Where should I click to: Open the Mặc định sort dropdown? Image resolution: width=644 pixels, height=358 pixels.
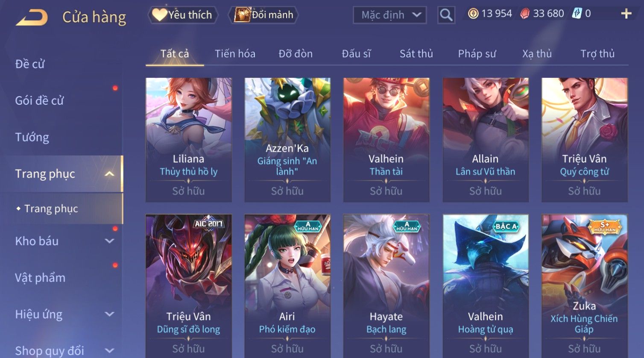pyautogui.click(x=389, y=15)
